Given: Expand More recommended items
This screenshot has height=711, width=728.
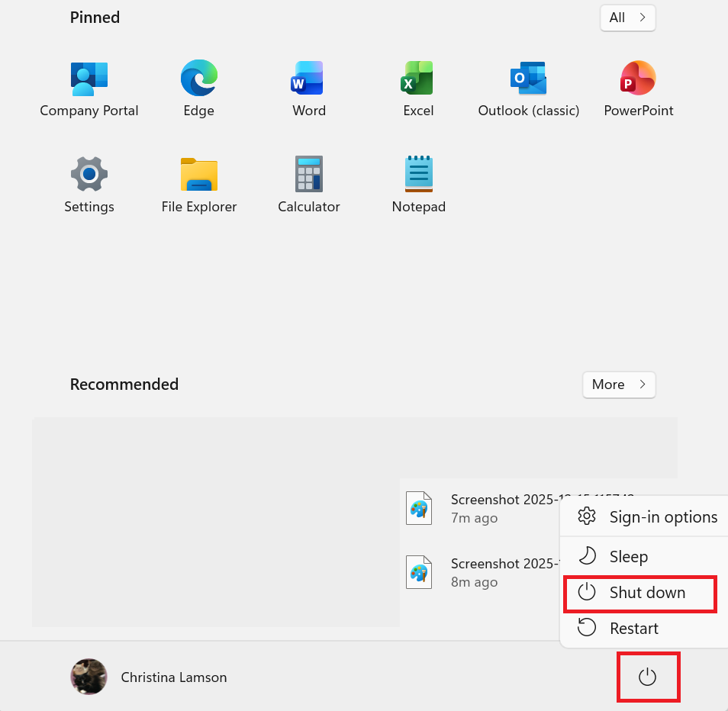Looking at the screenshot, I should (x=618, y=384).
